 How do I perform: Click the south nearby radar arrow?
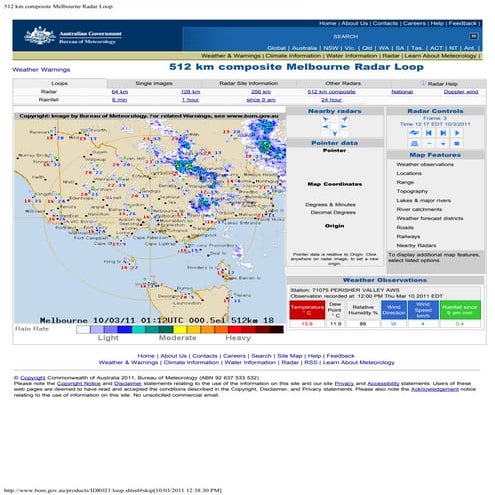335,134
